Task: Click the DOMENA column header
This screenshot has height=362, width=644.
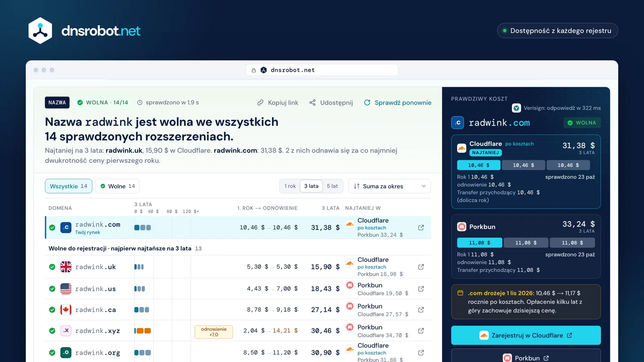Action: tap(60, 208)
